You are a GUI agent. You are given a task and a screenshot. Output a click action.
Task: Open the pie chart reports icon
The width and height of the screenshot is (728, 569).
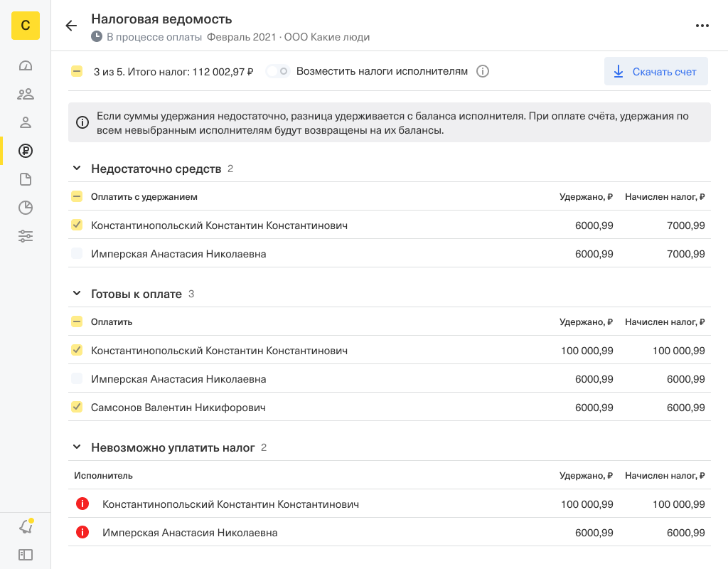click(26, 207)
